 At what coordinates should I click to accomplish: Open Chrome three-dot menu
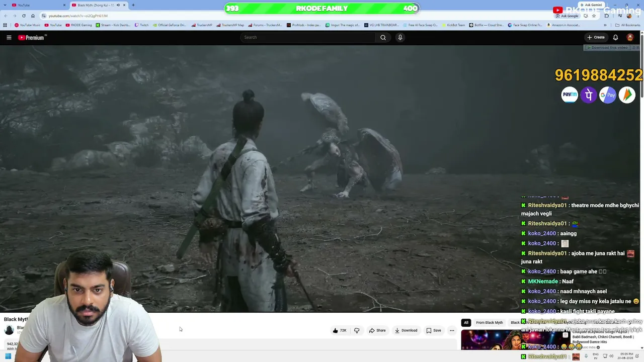coord(639,16)
